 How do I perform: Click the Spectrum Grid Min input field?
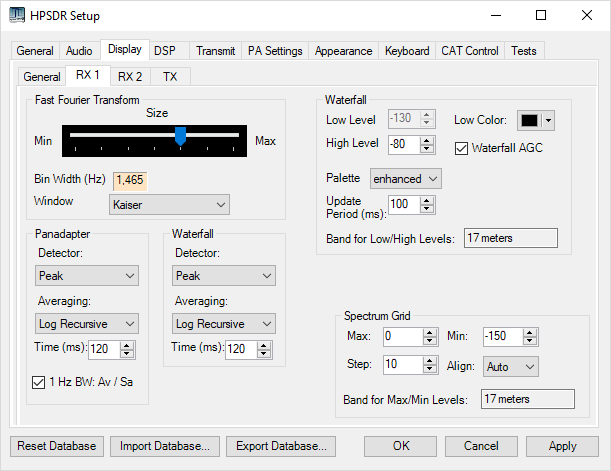(x=503, y=337)
